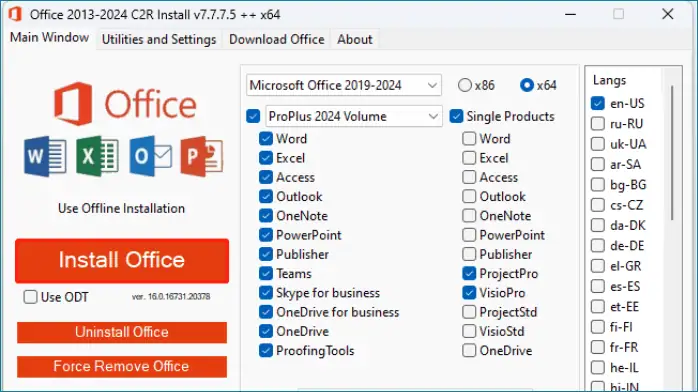Uncheck Publisher under ProPlus suite

point(266,254)
